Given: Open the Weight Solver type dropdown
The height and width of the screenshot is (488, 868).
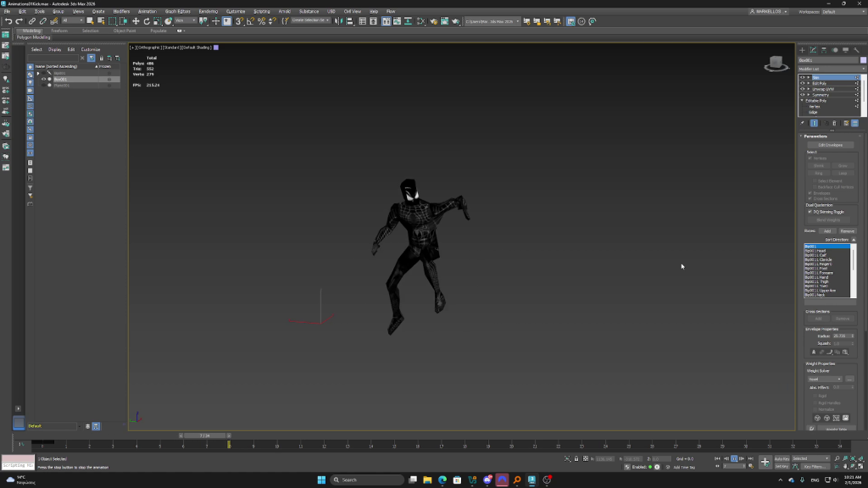Looking at the screenshot, I should click(x=824, y=379).
